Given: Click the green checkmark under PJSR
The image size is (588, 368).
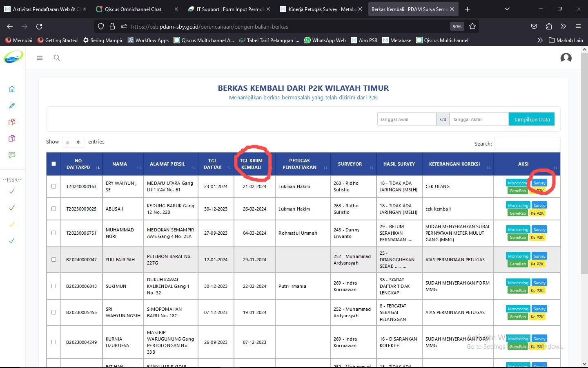Looking at the screenshot, I should point(12,191).
